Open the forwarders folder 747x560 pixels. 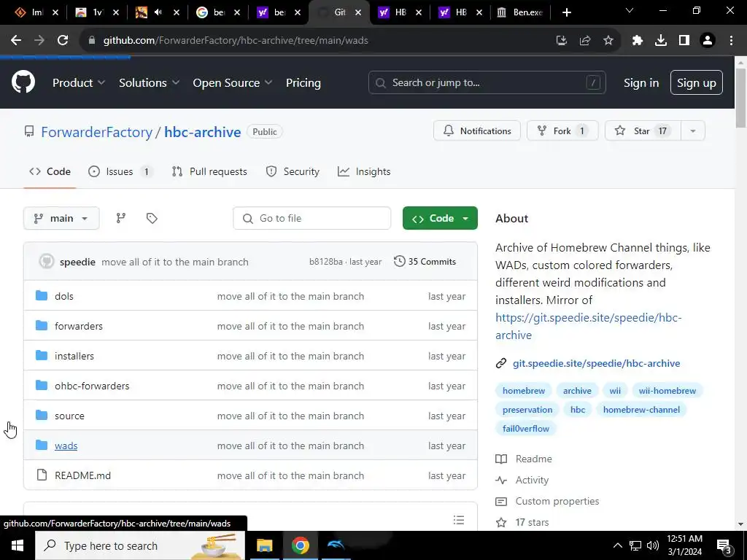(79, 326)
